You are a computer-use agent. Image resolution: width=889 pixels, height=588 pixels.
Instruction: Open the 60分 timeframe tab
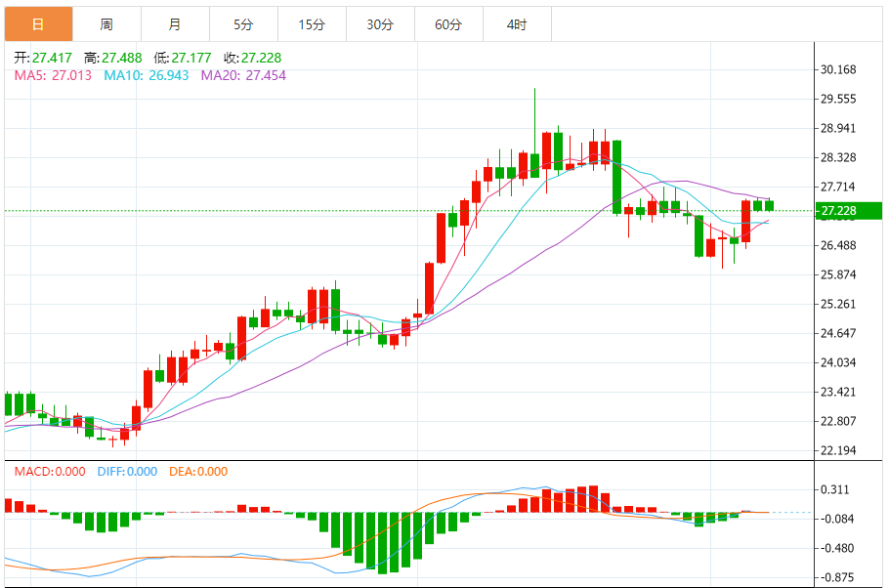[x=448, y=24]
